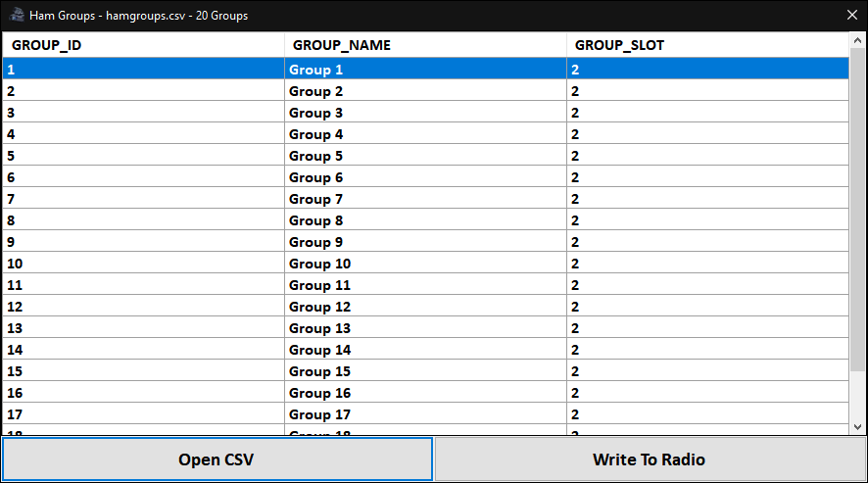Sort by GROUP_NAME column header
868x483 pixels.
426,45
